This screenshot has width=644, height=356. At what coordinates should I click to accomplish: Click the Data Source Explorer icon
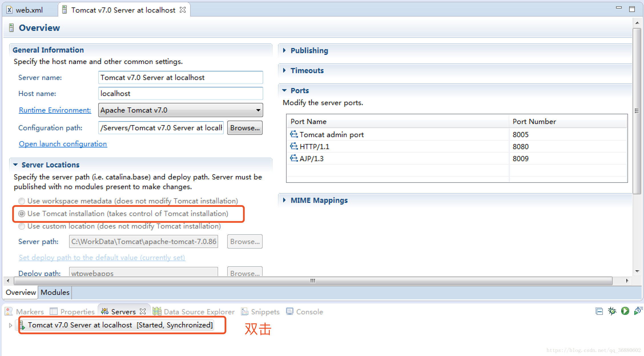[x=157, y=311]
